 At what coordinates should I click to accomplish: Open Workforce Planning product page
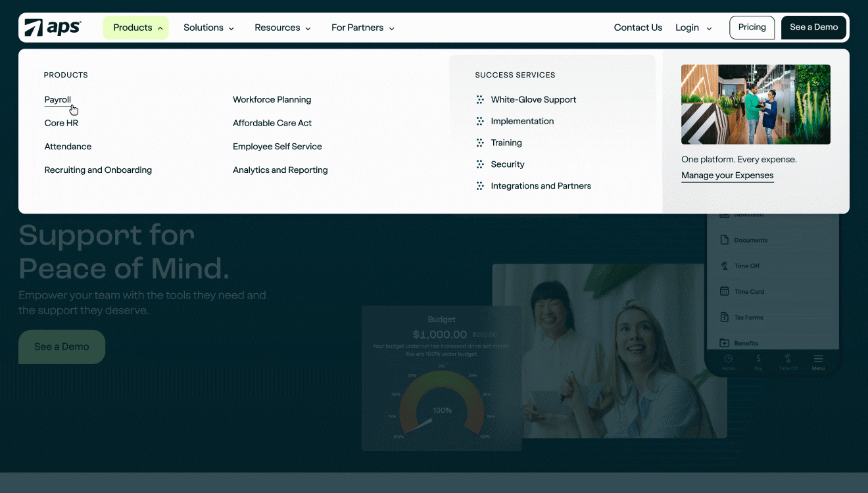[272, 100]
